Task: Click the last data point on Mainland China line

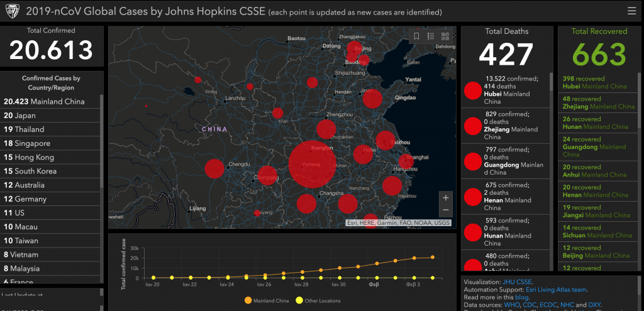Action: (x=433, y=257)
